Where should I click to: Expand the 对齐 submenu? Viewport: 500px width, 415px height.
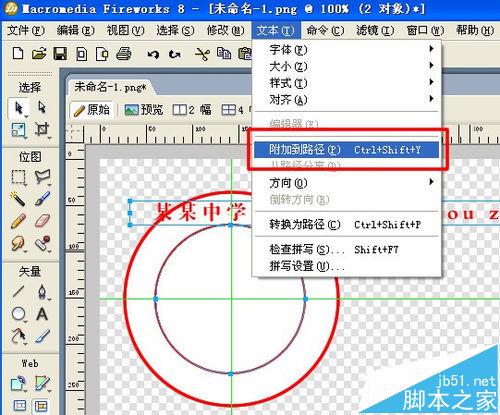tap(347, 99)
